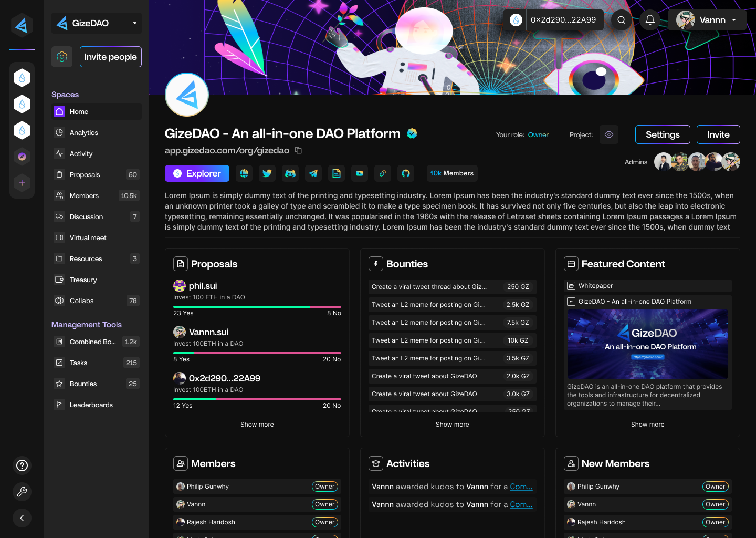Open the YouTube link icon
Viewport: 756px width, 538px height.
[360, 173]
